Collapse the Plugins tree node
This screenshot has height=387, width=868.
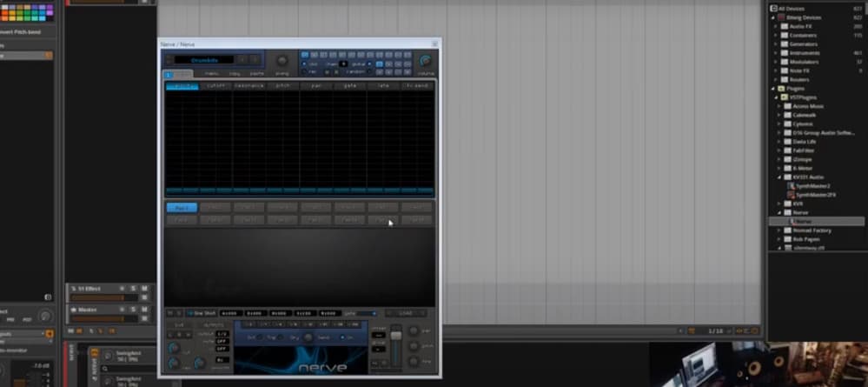point(773,88)
